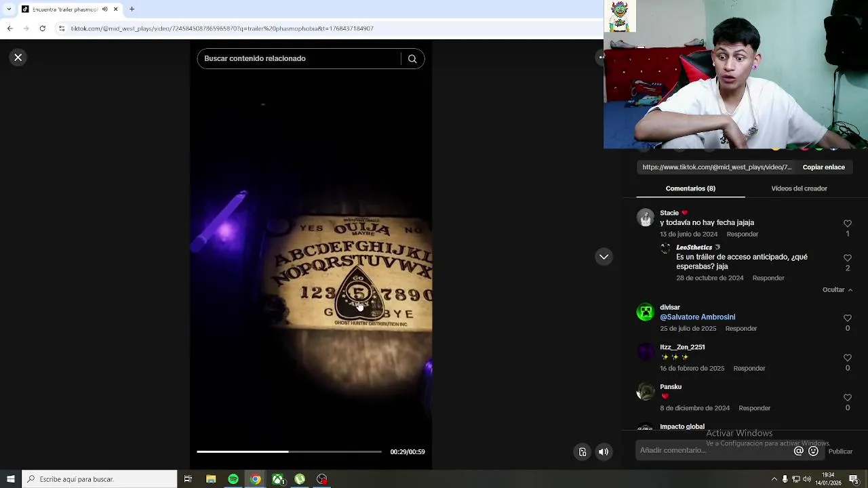Like Itzz__Zen_2251's comment

tap(847, 358)
